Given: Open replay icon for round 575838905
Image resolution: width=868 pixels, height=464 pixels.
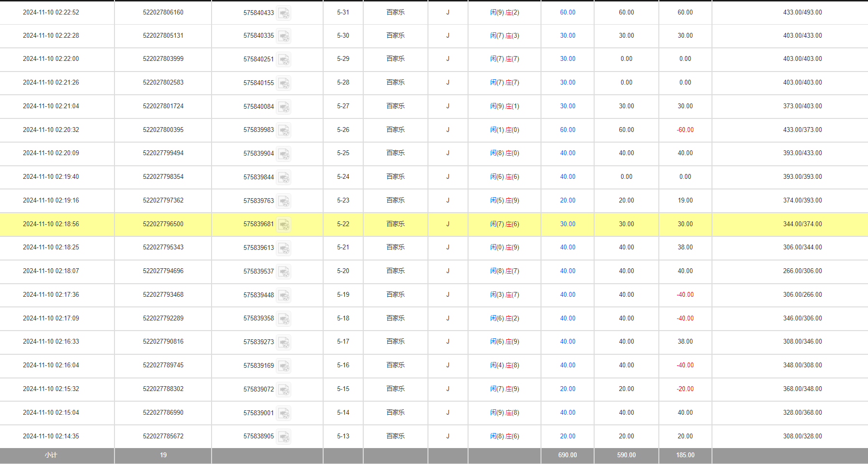Looking at the screenshot, I should pos(284,437).
